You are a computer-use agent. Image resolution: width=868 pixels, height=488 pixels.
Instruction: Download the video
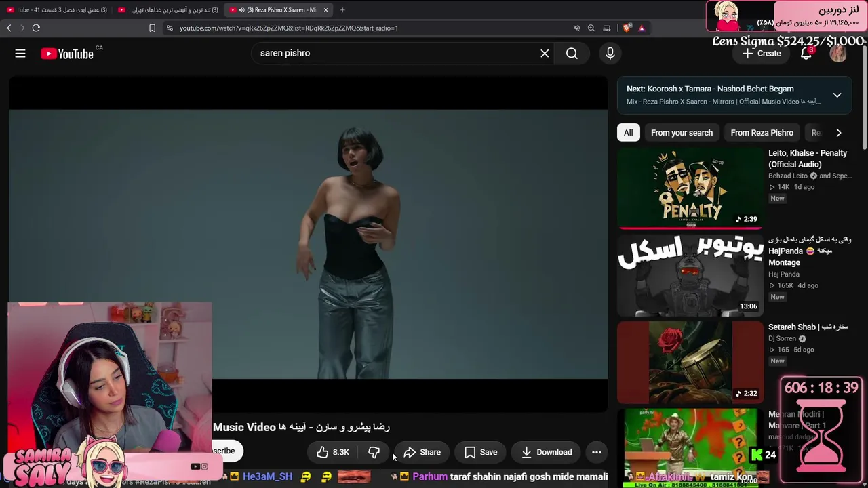click(x=547, y=452)
